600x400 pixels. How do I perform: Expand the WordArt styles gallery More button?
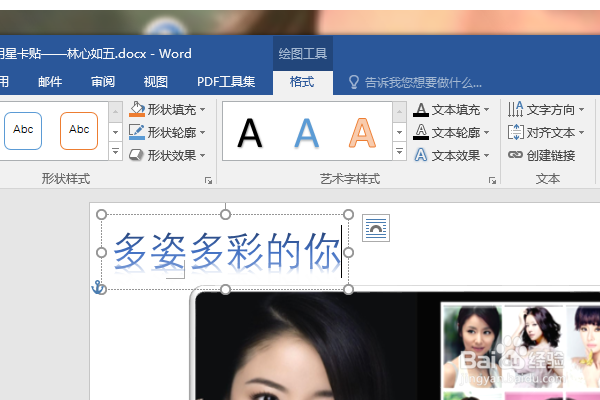click(x=399, y=151)
